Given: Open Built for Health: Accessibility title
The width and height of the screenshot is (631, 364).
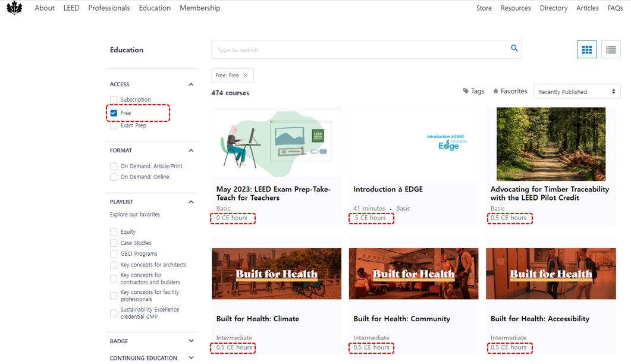Looking at the screenshot, I should coord(539,319).
